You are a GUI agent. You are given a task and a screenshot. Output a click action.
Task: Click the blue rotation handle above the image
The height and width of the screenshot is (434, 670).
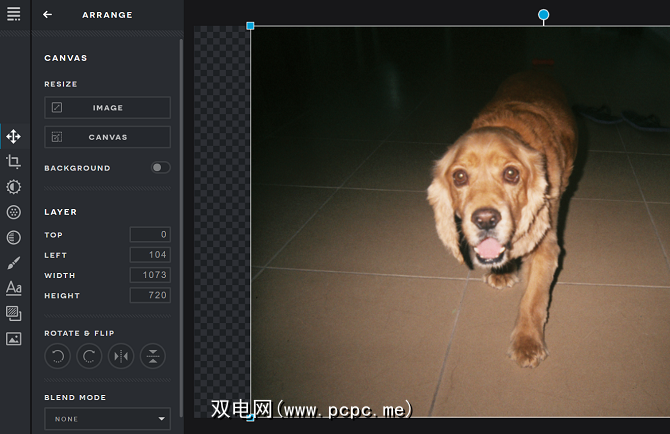point(544,15)
